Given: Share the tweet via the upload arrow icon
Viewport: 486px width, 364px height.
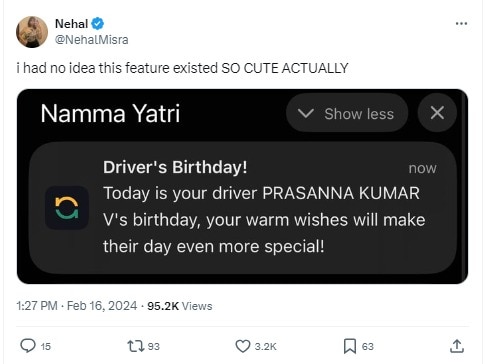Looking at the screenshot, I should (x=457, y=346).
